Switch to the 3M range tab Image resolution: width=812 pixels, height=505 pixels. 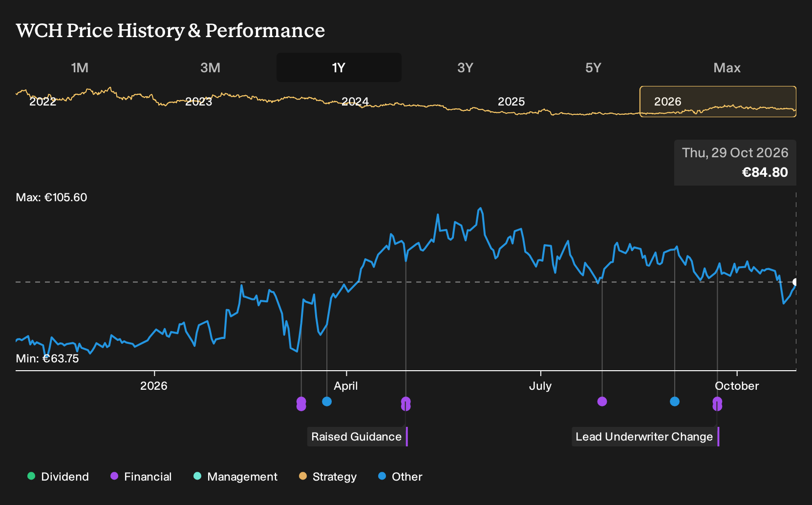[210, 67]
